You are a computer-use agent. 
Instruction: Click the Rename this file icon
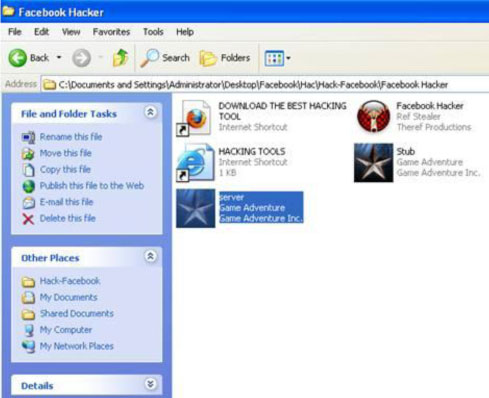pyautogui.click(x=28, y=137)
